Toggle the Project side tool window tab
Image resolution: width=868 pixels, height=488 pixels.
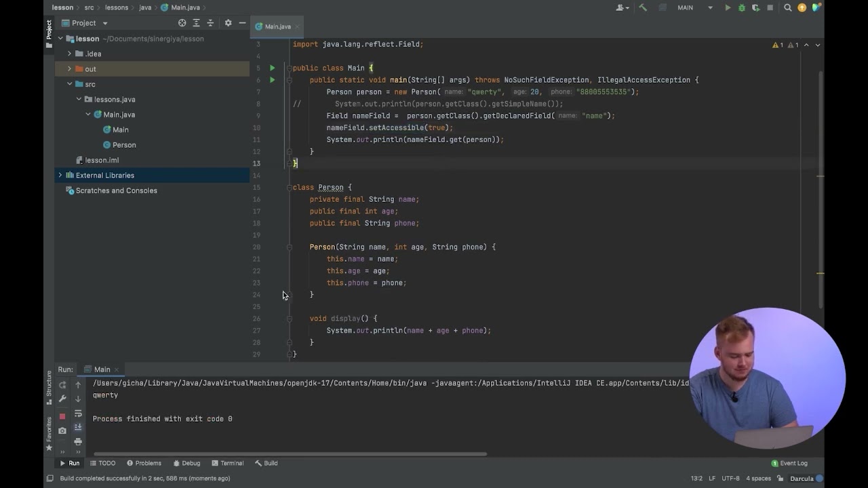[x=49, y=34]
